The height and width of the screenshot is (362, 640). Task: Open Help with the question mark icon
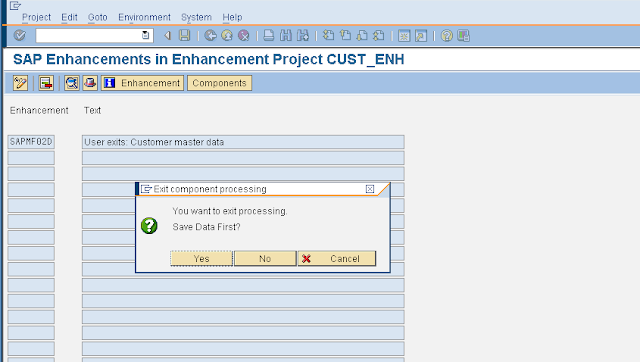[x=447, y=36]
